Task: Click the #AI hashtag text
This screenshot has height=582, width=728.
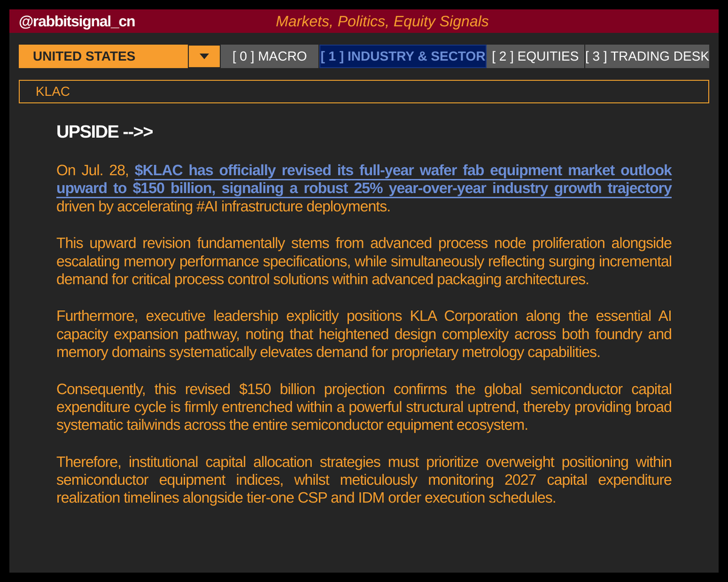Action: (207, 206)
